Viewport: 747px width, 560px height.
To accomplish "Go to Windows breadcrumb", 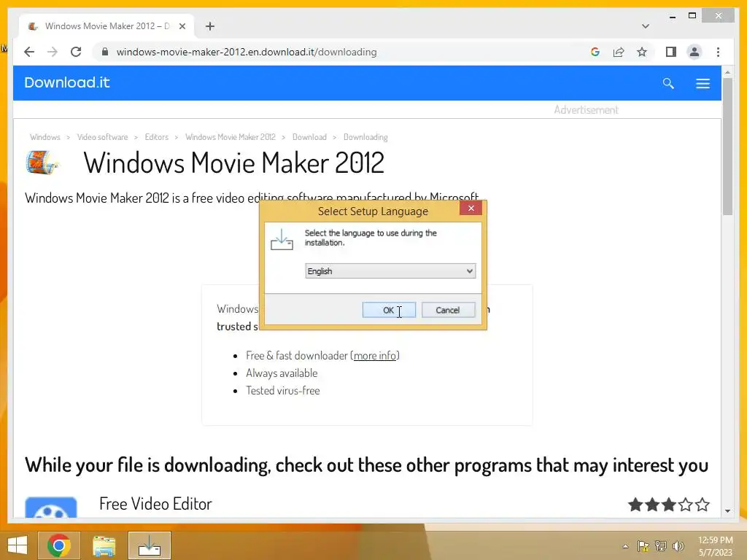I will click(x=44, y=137).
